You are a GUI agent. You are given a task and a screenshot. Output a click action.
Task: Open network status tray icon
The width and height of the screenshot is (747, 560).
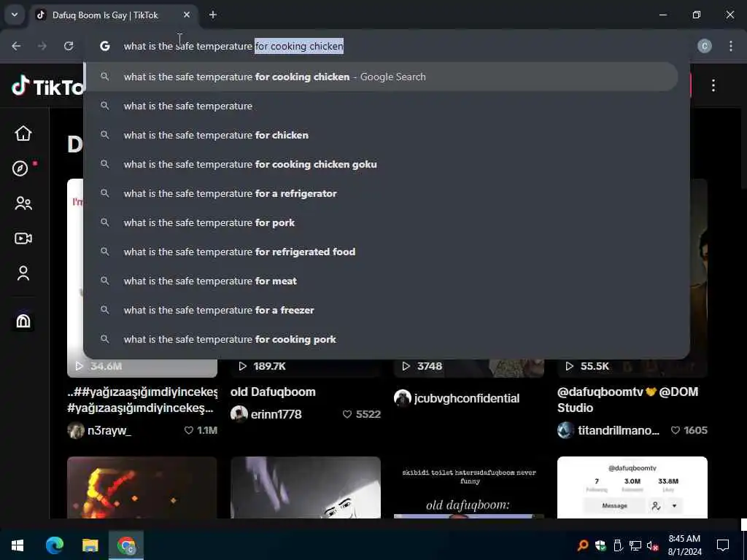[x=635, y=545]
